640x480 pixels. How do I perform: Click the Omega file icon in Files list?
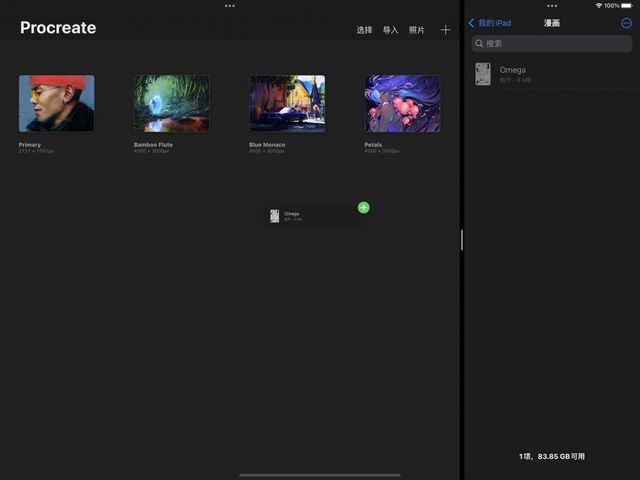click(483, 74)
